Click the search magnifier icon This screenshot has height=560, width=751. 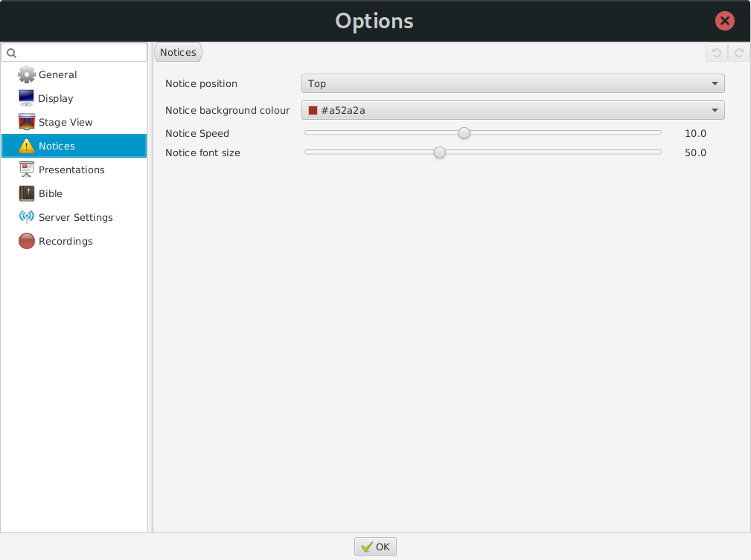tap(10, 52)
